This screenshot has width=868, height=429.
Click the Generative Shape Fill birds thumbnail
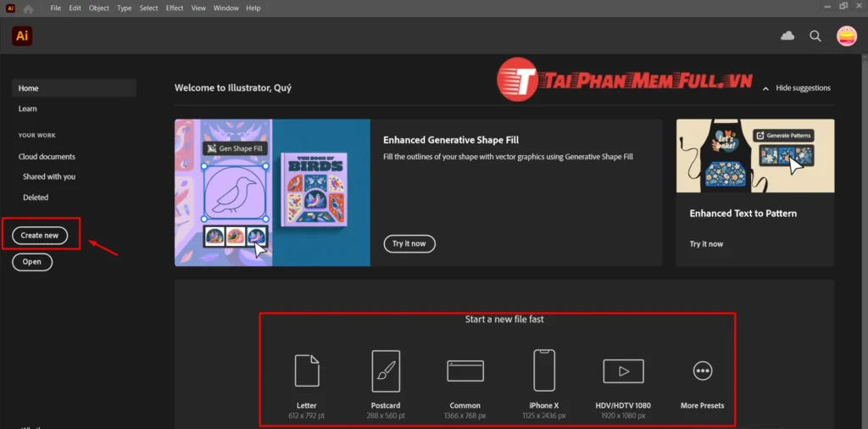[272, 192]
